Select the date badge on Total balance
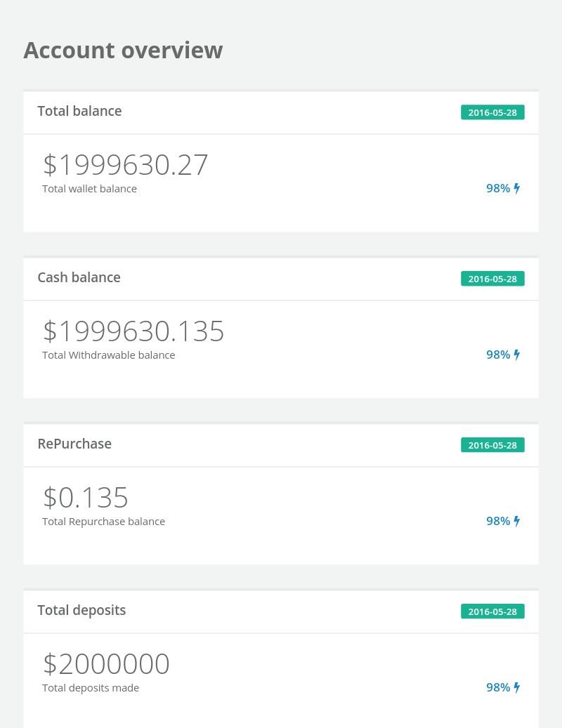Image resolution: width=562 pixels, height=728 pixels. (x=492, y=112)
